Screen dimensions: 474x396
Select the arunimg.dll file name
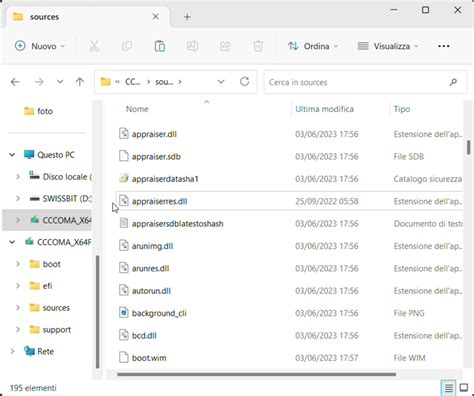152,246
